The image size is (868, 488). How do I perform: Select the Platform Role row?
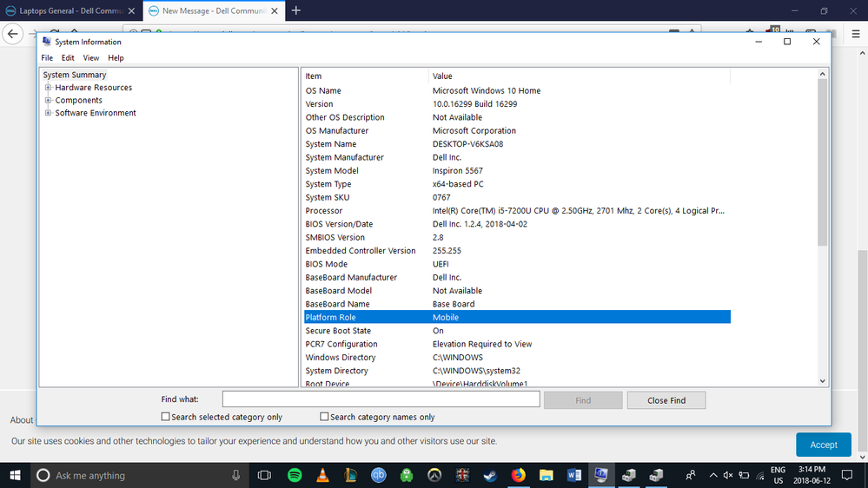tap(517, 317)
